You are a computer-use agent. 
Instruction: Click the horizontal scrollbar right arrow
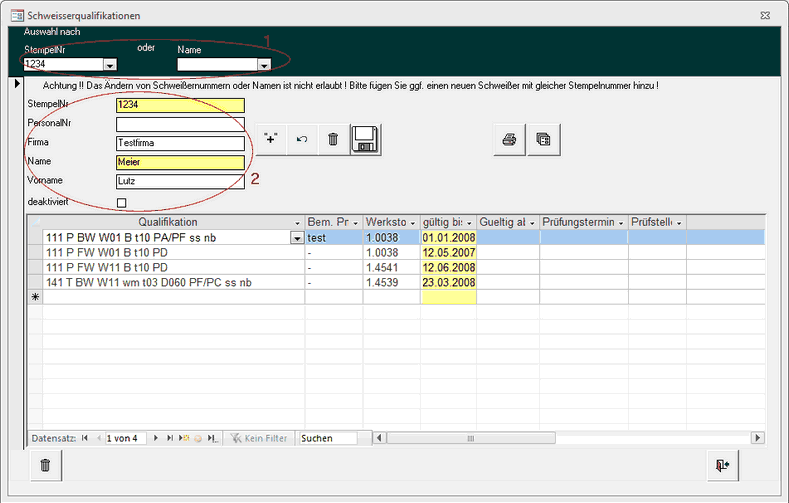[759, 438]
